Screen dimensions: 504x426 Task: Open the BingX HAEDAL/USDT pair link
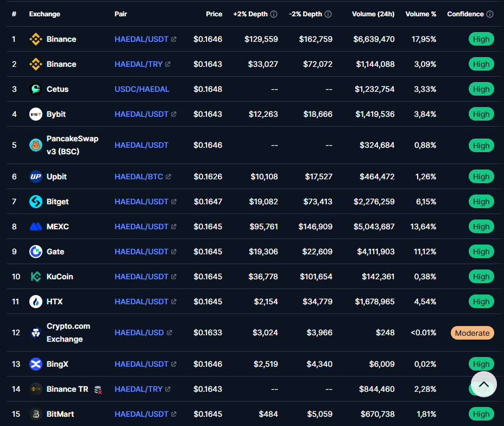[x=141, y=364]
